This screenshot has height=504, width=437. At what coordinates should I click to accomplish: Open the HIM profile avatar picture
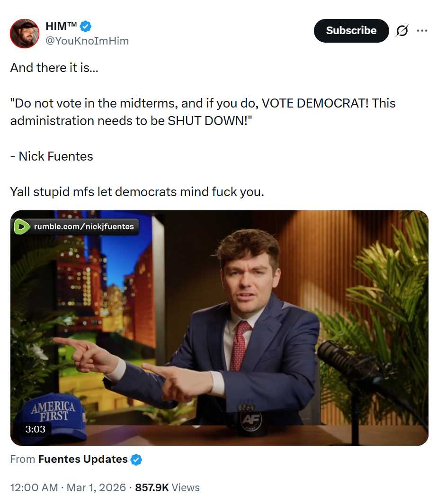(x=25, y=34)
